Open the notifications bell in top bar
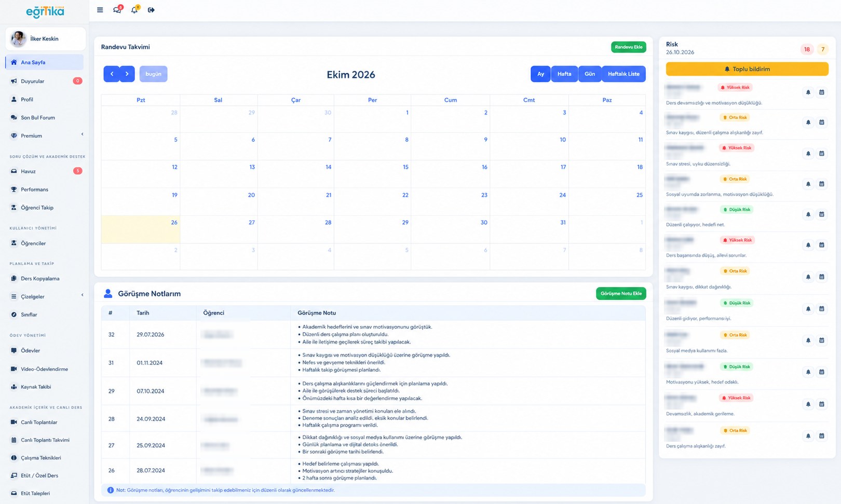 coord(134,10)
